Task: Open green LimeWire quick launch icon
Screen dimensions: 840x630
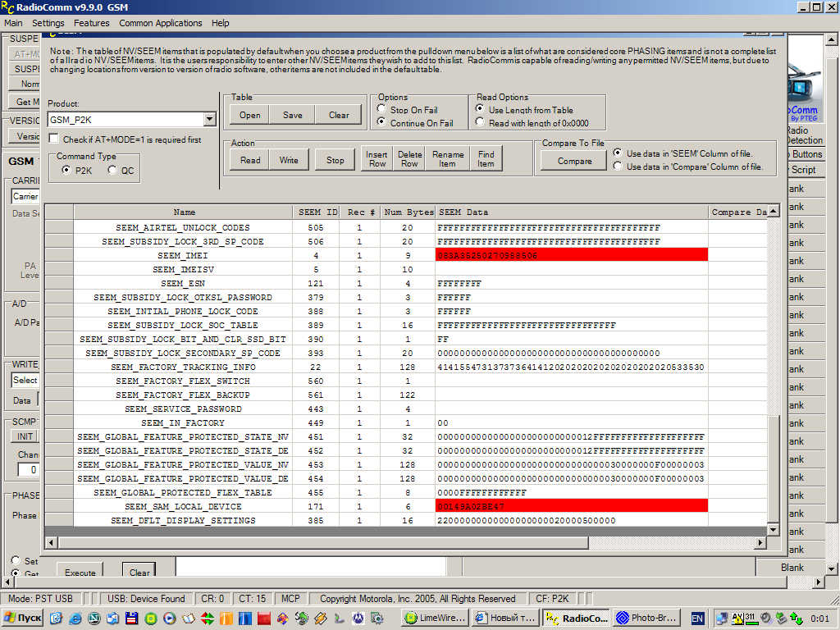Action: 151,619
